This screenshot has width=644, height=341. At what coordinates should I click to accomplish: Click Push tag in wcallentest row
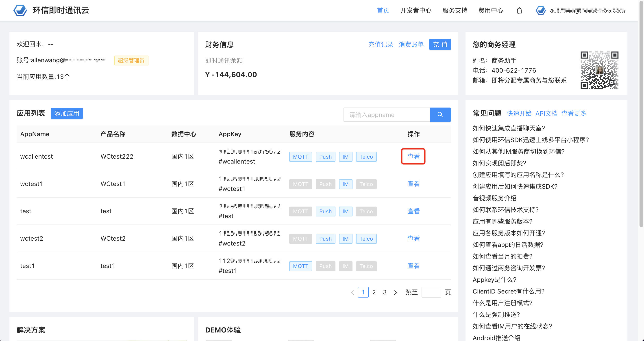click(x=325, y=157)
